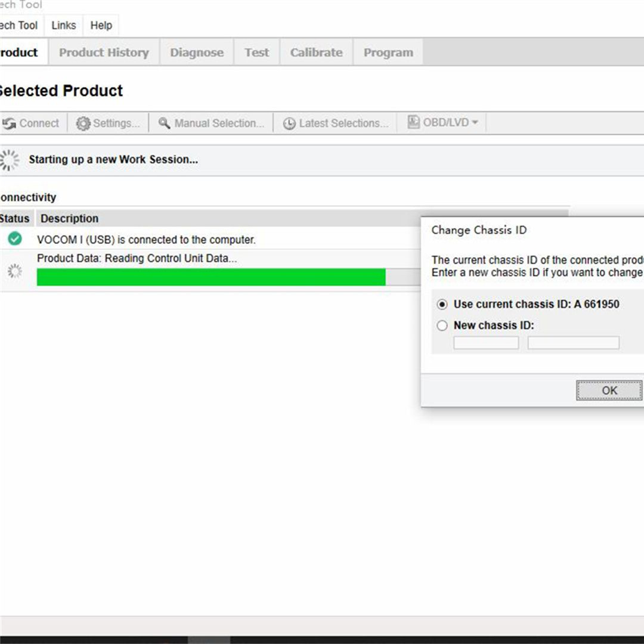Click the second new chassis ID field
This screenshot has height=644, width=644.
(x=574, y=342)
